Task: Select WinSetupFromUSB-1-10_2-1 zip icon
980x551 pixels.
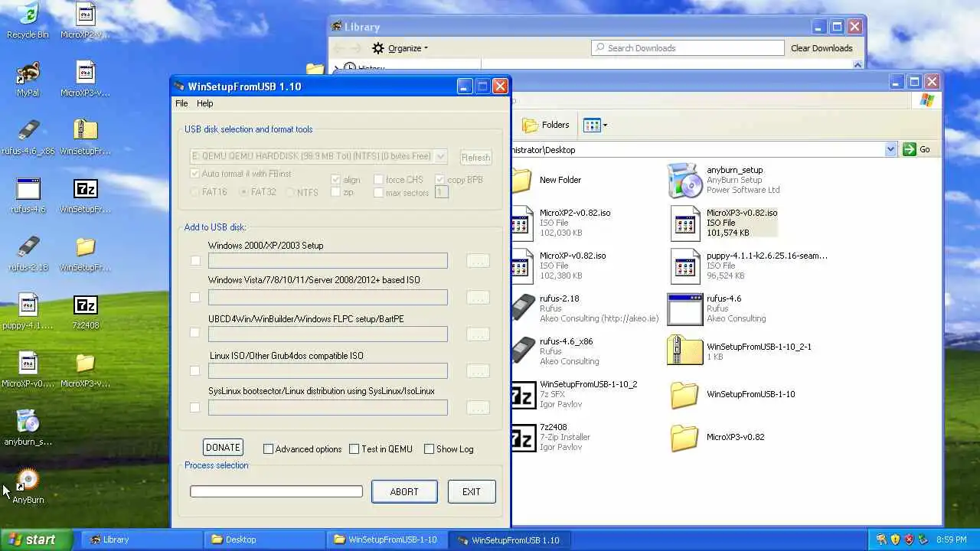Action: click(x=684, y=351)
